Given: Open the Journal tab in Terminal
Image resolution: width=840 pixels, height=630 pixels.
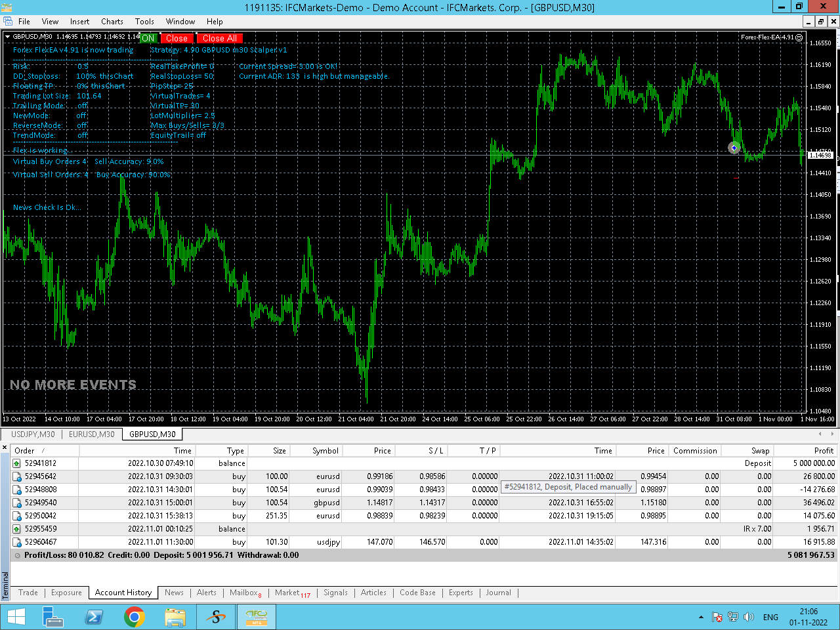Looking at the screenshot, I should (498, 593).
